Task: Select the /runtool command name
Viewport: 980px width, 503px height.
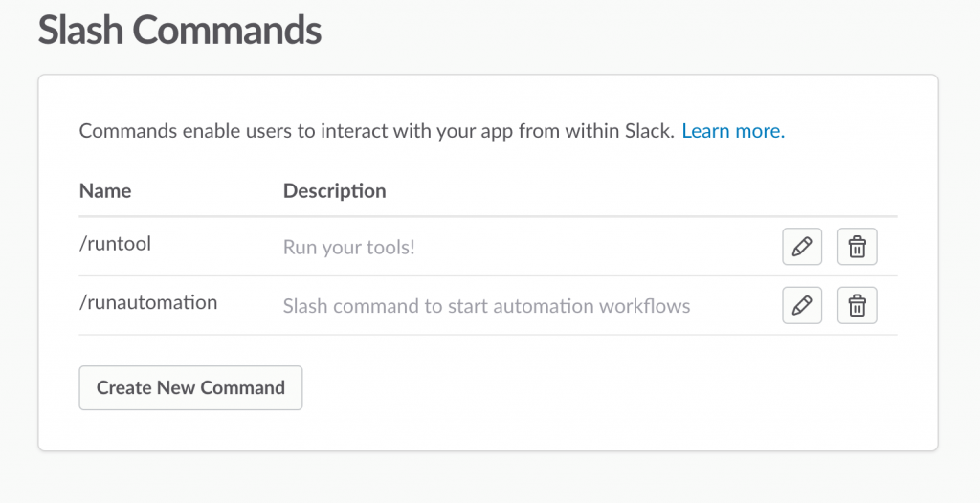Action: click(x=115, y=244)
